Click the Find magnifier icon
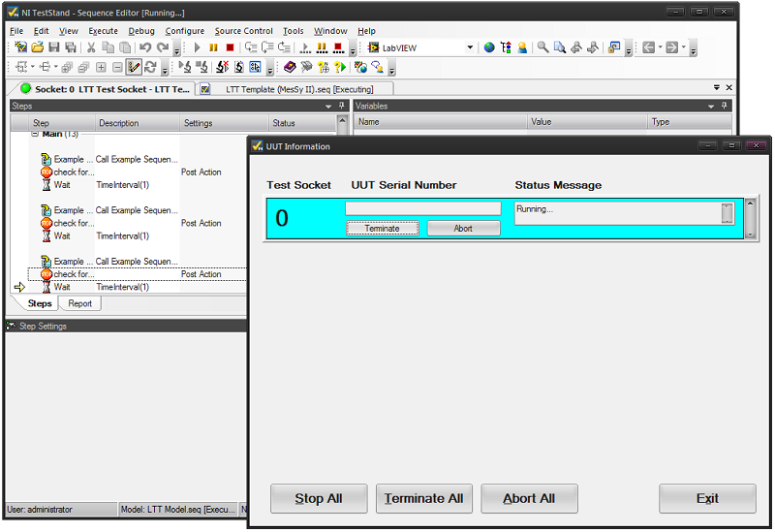Screen dimensions: 775x532 pyautogui.click(x=543, y=47)
